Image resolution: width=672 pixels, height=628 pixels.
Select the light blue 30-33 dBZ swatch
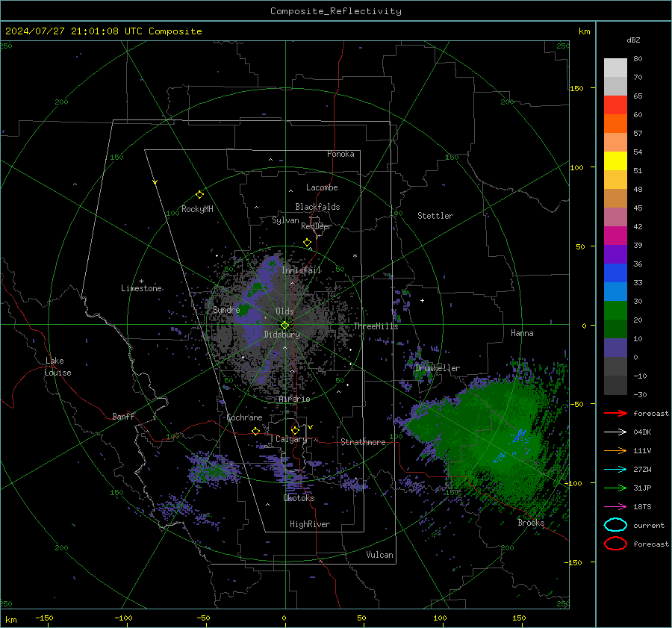[615, 291]
